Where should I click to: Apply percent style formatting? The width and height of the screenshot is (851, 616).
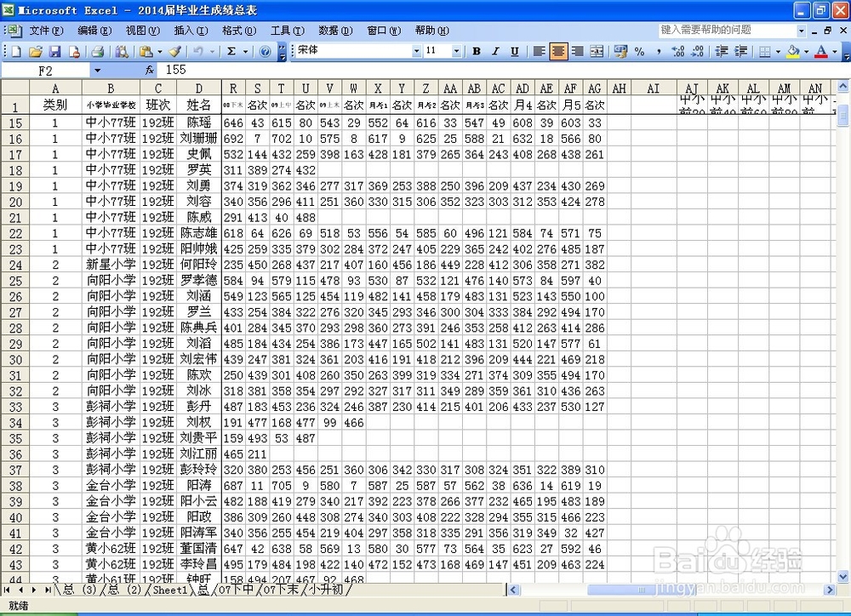coord(639,51)
